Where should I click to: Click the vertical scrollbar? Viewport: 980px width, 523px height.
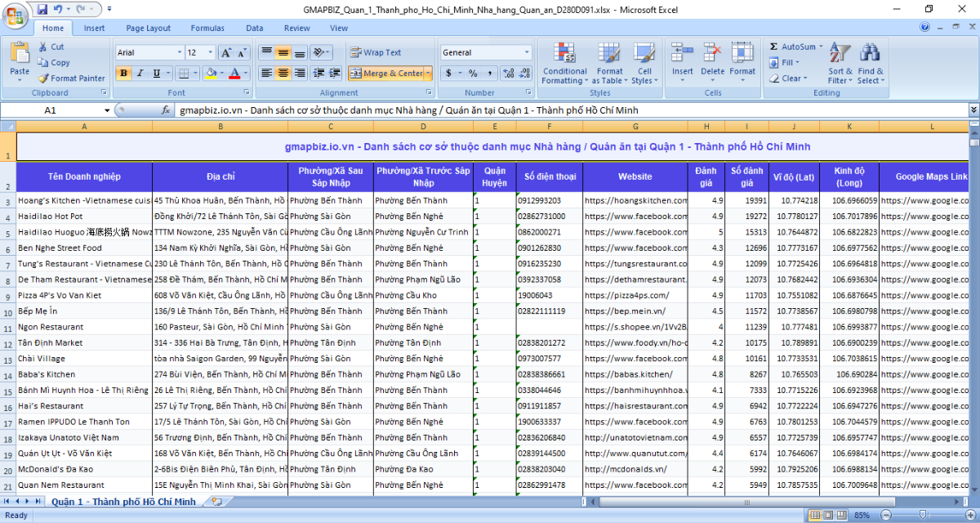tap(974, 311)
